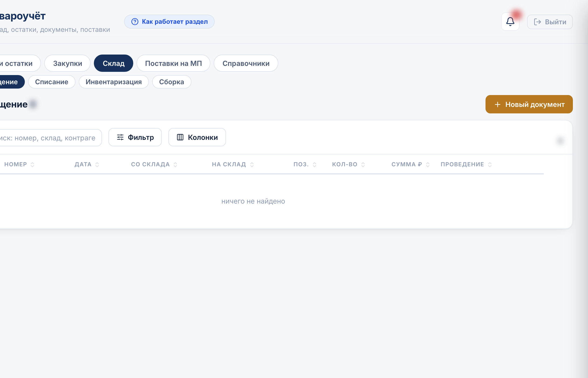Go to the Справочники tab
Viewport: 588px width, 378px height.
pos(246,63)
